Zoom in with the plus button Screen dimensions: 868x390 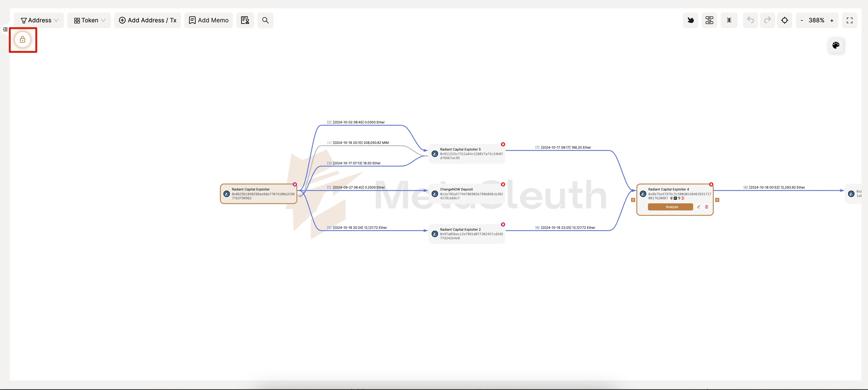(832, 21)
